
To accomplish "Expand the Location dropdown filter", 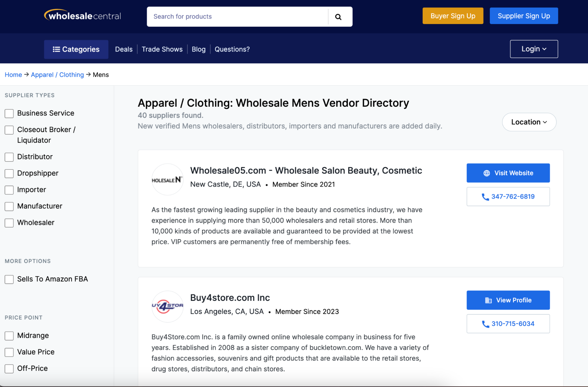I will [529, 122].
